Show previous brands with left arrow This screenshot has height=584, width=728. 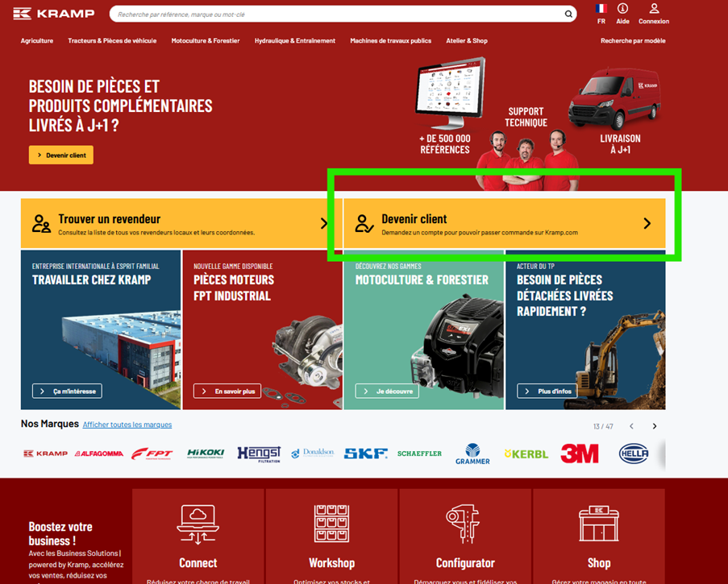point(631,426)
